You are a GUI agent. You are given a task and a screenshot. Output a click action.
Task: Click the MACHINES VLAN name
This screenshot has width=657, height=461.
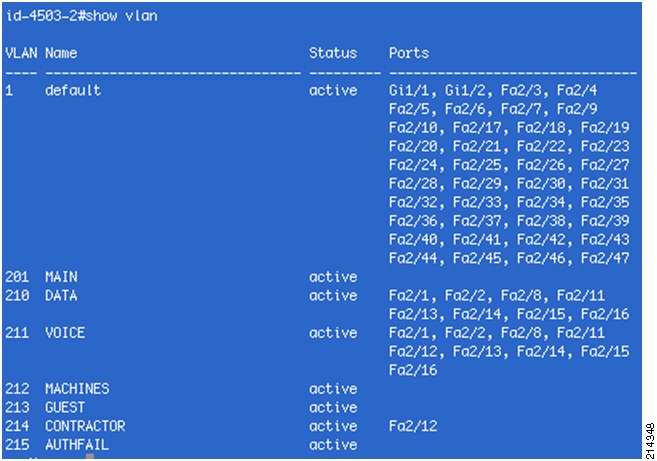[x=77, y=388]
